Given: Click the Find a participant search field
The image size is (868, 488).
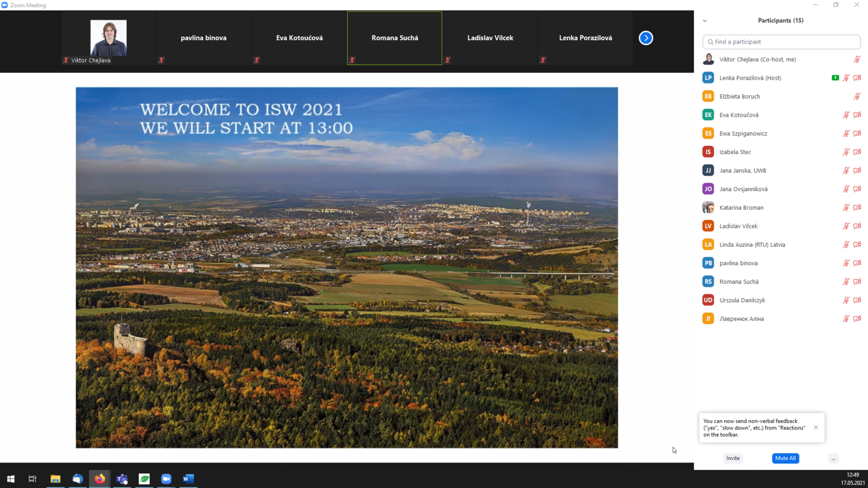Looking at the screenshot, I should click(781, 42).
